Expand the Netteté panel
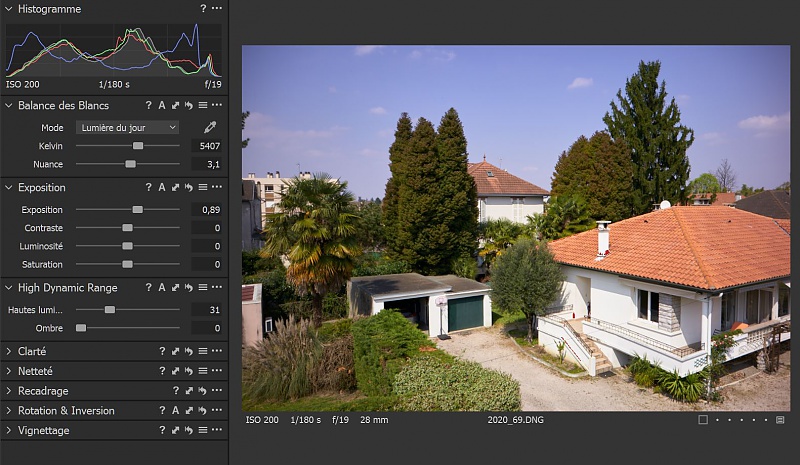The height and width of the screenshot is (465, 800). coord(9,371)
